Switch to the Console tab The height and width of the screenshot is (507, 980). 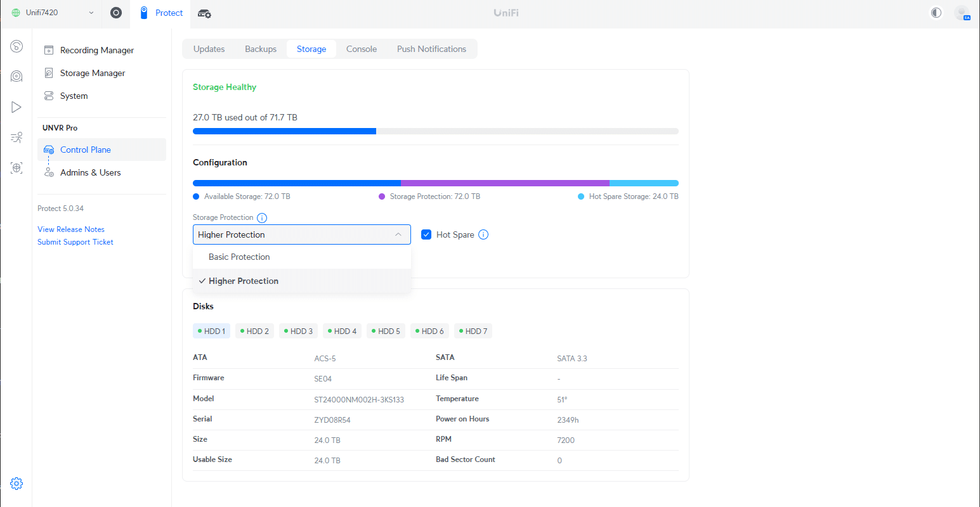coord(362,49)
